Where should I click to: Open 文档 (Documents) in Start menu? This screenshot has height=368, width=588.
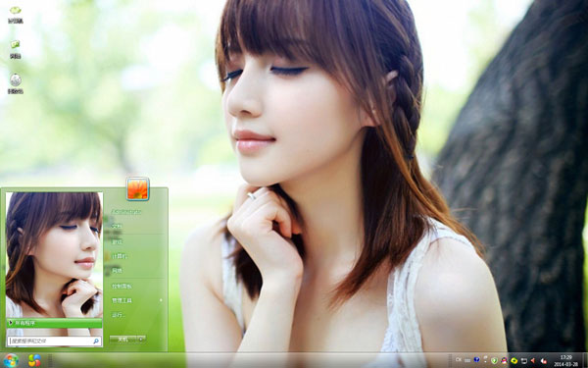click(118, 226)
